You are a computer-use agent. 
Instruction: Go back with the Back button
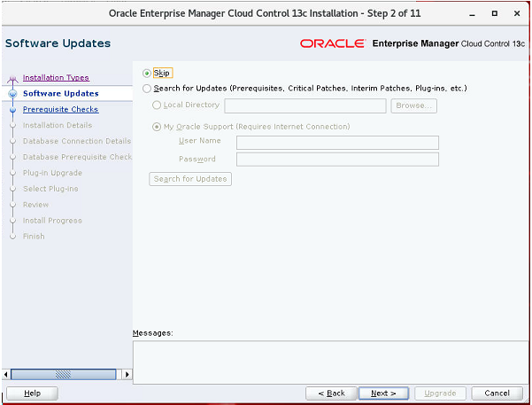click(x=331, y=393)
